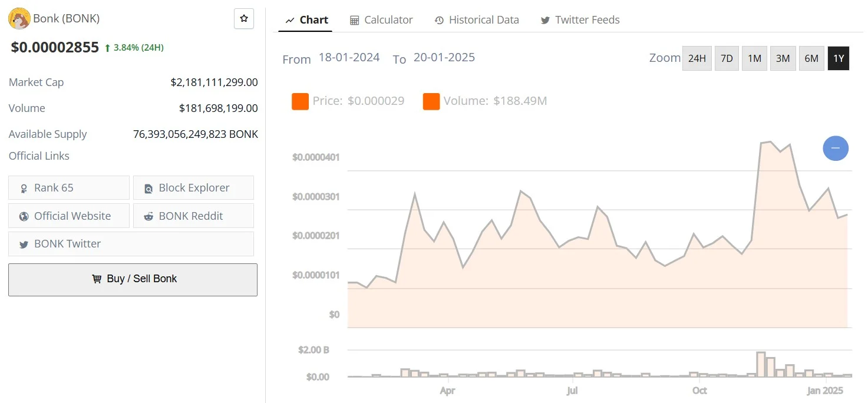Open the BONK Reddit link
Image resolution: width=868 pixels, height=403 pixels.
193,216
